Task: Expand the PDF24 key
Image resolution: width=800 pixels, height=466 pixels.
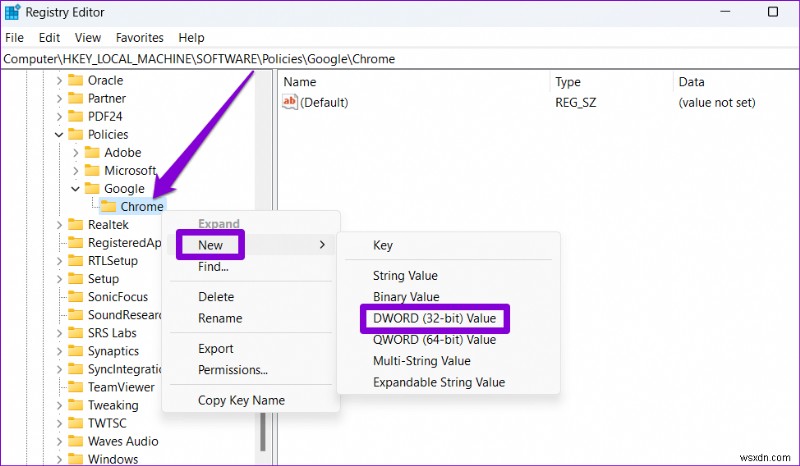Action: tap(59, 117)
